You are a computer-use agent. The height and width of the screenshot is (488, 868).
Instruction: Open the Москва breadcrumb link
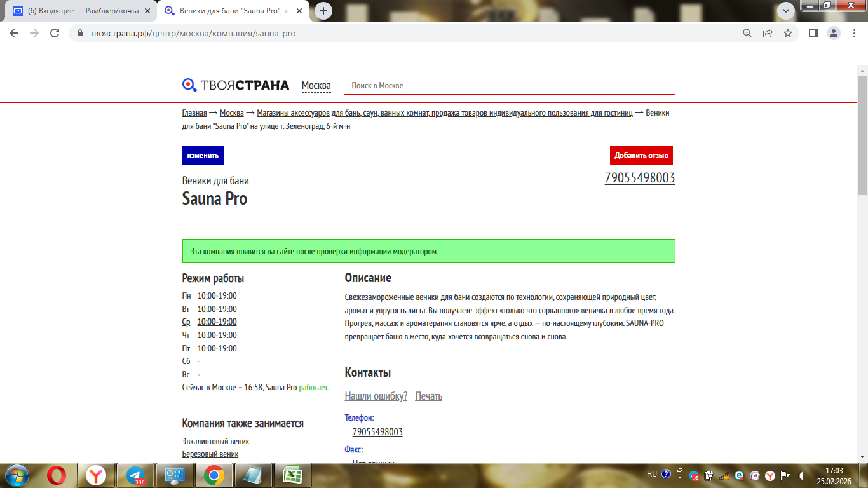click(232, 113)
